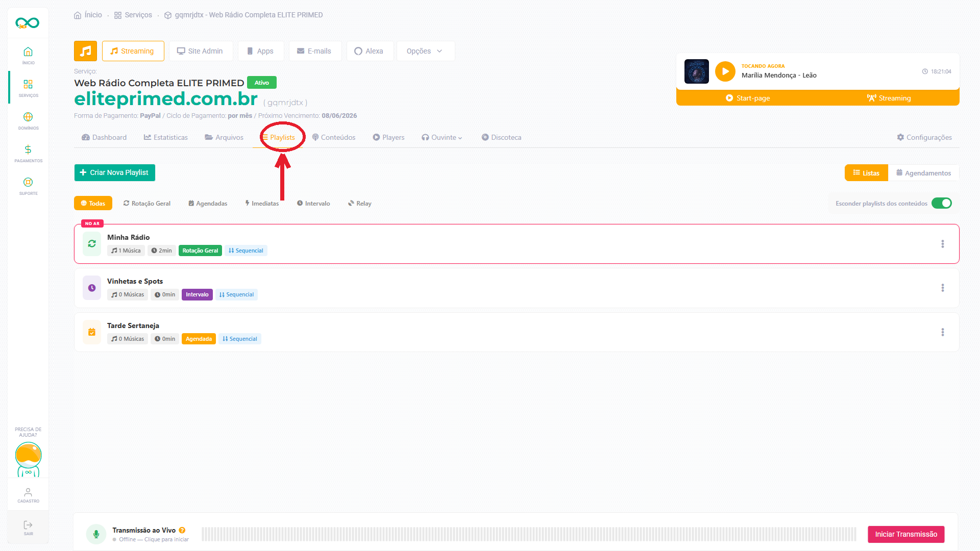Click the Intervalo tag on Vinhetas e Spots
980x551 pixels.
(x=197, y=294)
